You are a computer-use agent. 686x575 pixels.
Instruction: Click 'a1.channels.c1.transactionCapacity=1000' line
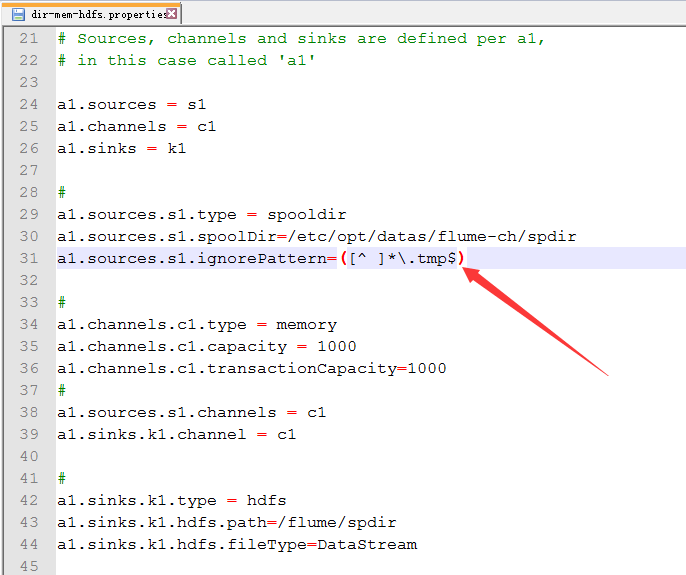point(252,368)
